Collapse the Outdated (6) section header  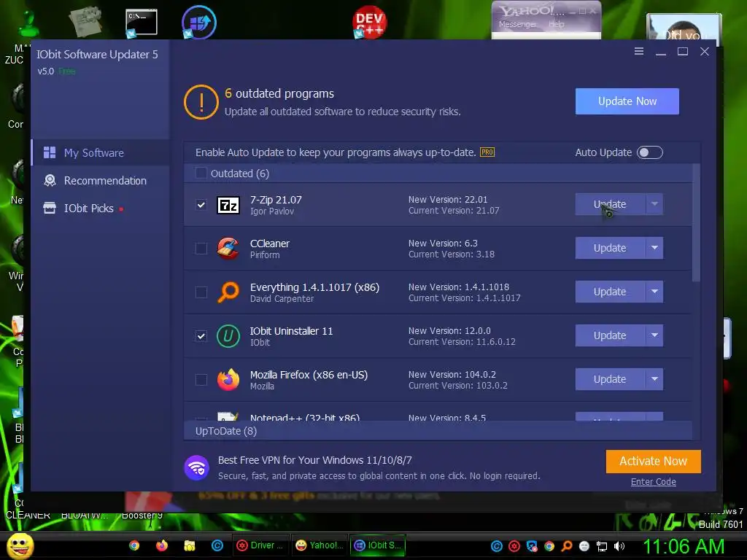(438, 174)
